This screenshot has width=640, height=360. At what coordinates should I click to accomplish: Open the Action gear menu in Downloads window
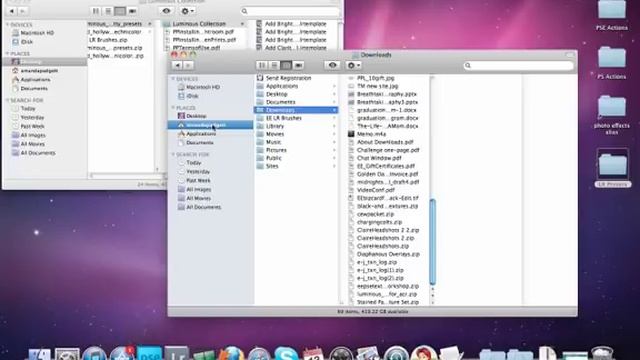(353, 65)
